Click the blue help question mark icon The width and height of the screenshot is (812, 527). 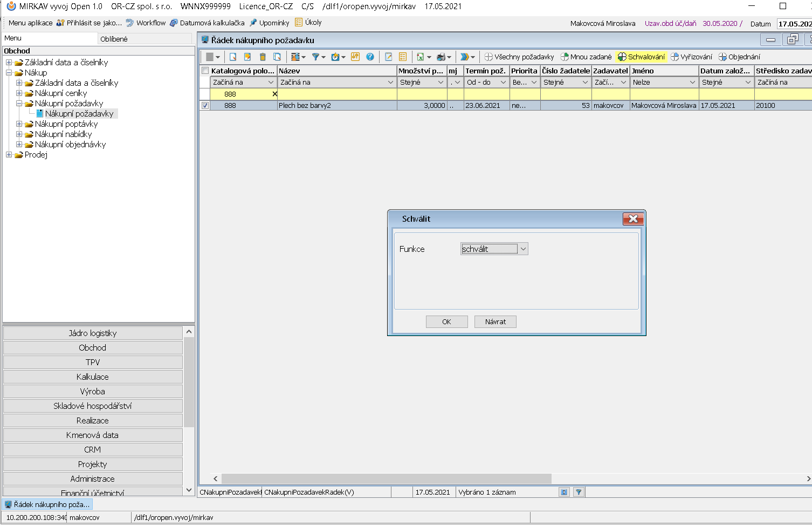click(370, 57)
